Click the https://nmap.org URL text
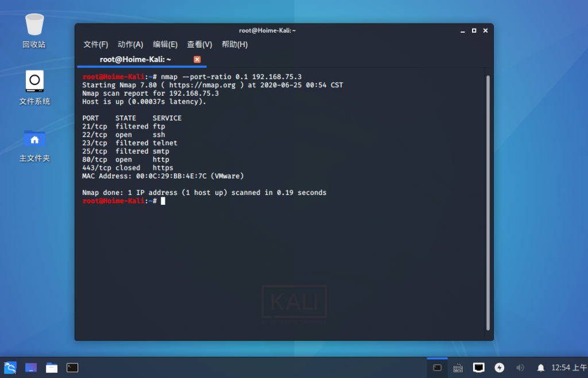The image size is (588, 378). 202,85
